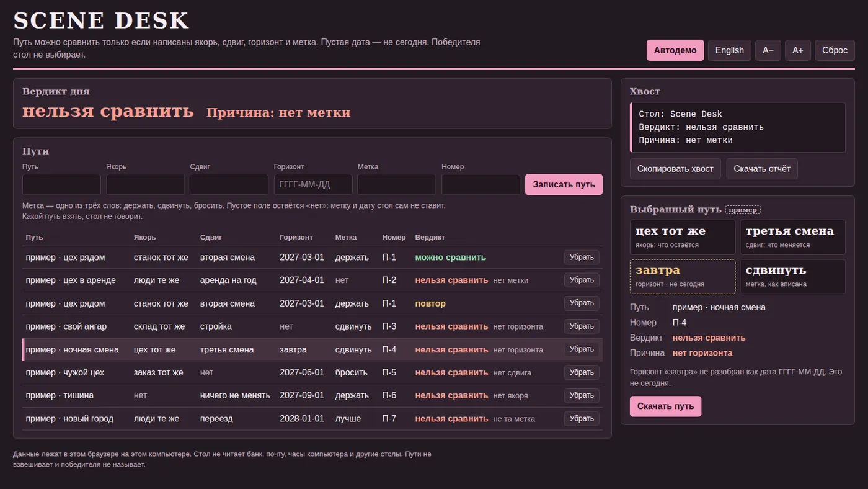Click Убрать for «пример · свой ангар»
Screen dimensions: 868x489
click(x=582, y=326)
